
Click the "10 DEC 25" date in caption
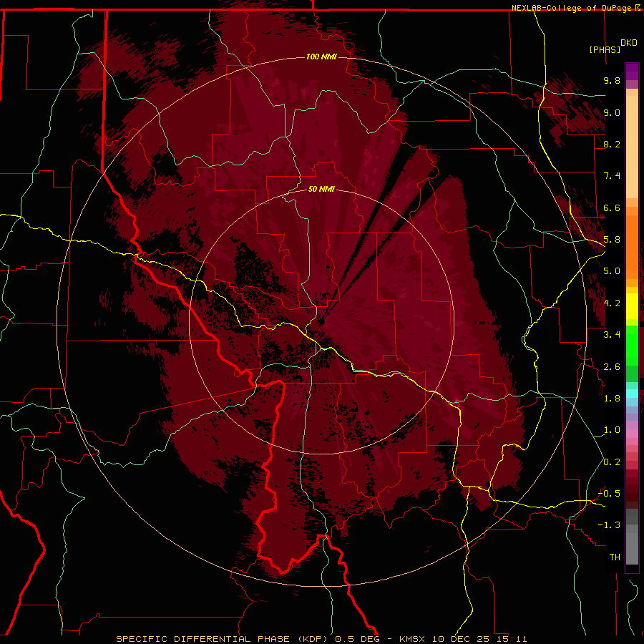tap(460, 639)
